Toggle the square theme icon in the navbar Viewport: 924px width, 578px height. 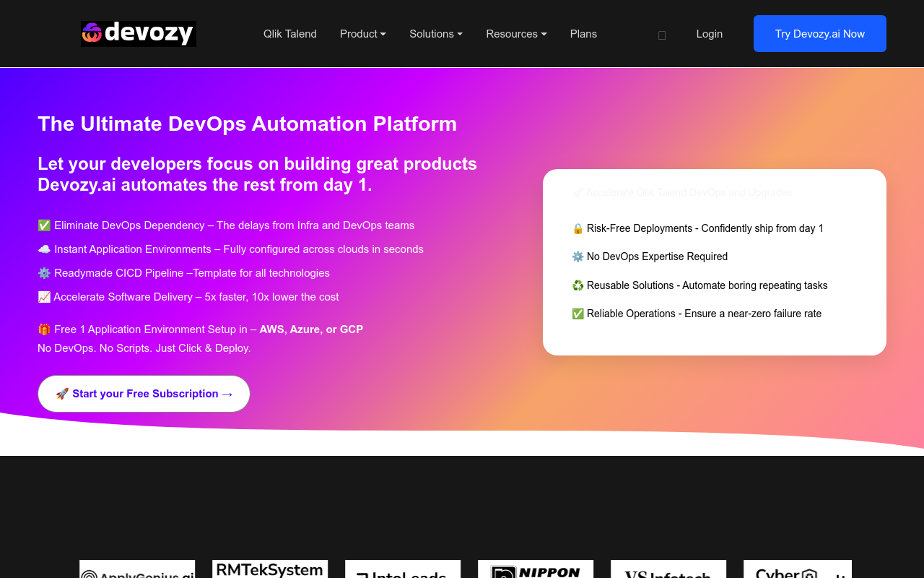click(661, 34)
